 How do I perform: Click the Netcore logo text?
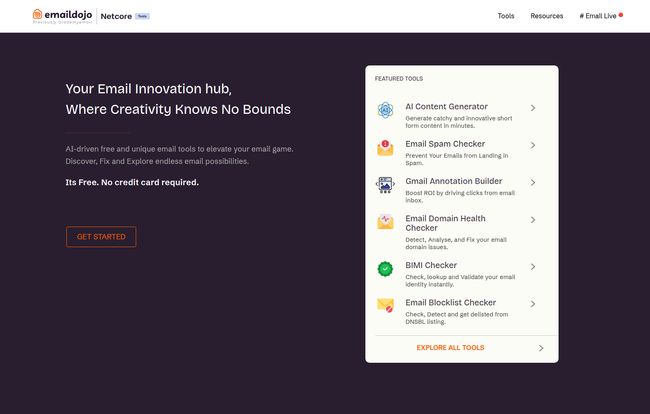116,16
